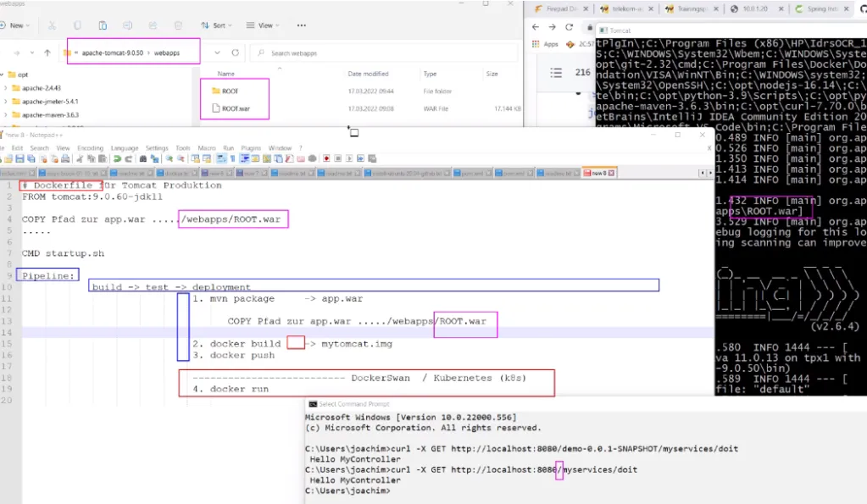Image resolution: width=867 pixels, height=504 pixels.
Task: Expand apache-jmeter-5.4.1 folder in tree
Action: [6, 102]
